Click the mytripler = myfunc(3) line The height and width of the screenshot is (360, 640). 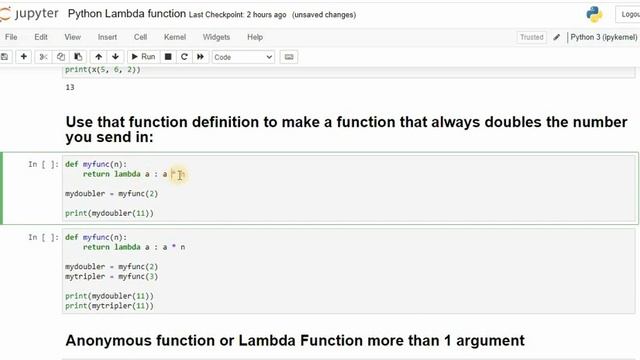point(111,276)
